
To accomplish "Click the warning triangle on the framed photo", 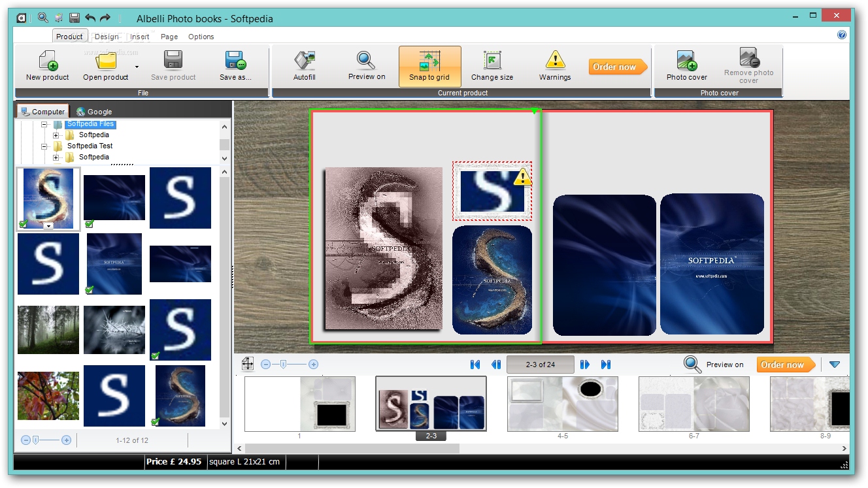I will click(x=522, y=177).
